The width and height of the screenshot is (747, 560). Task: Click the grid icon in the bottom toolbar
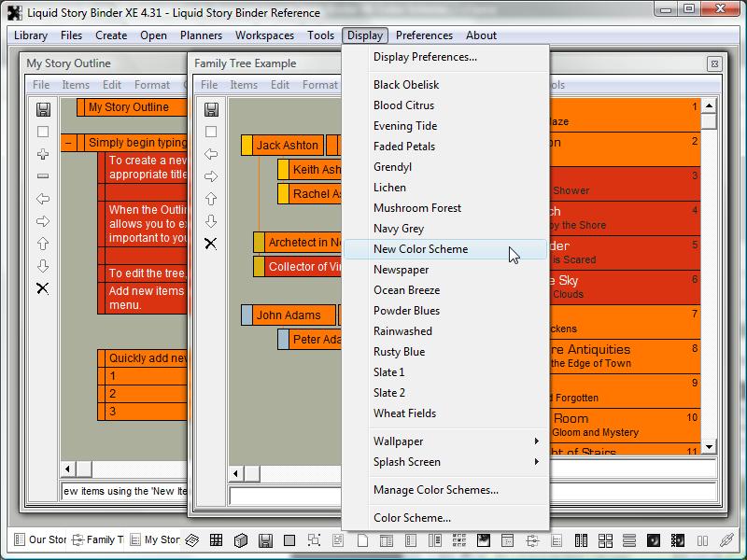pyautogui.click(x=216, y=540)
